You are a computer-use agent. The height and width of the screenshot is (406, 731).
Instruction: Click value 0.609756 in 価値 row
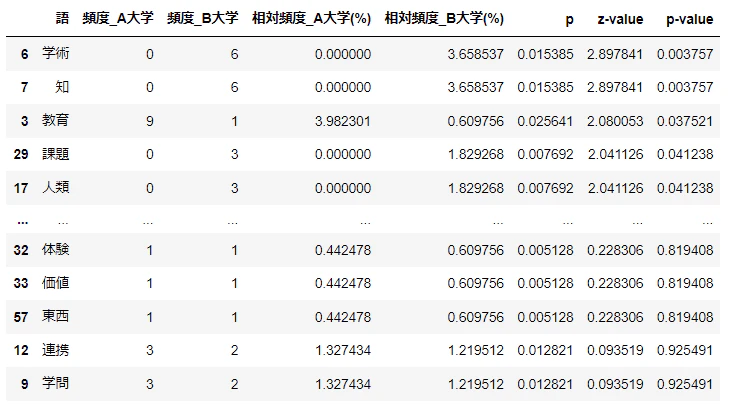(476, 283)
